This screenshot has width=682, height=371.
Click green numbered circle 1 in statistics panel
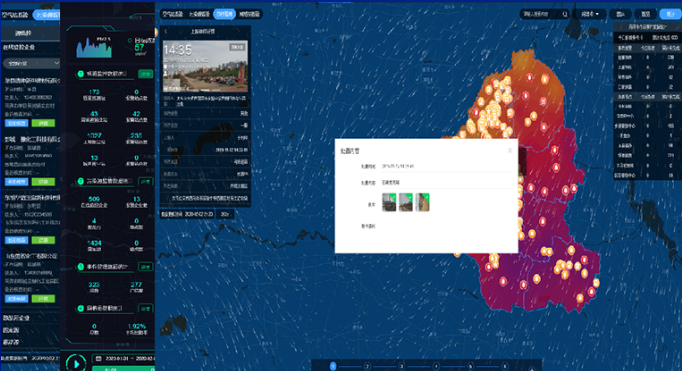pos(80,74)
